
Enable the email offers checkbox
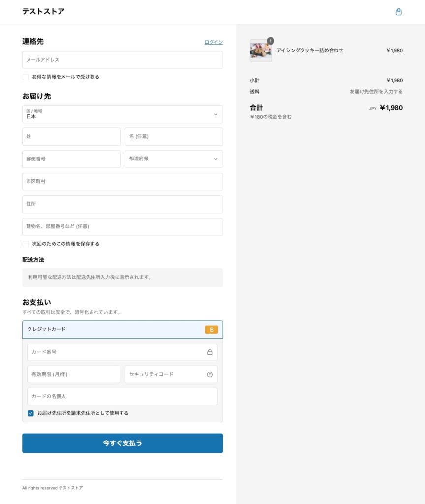coord(26,77)
